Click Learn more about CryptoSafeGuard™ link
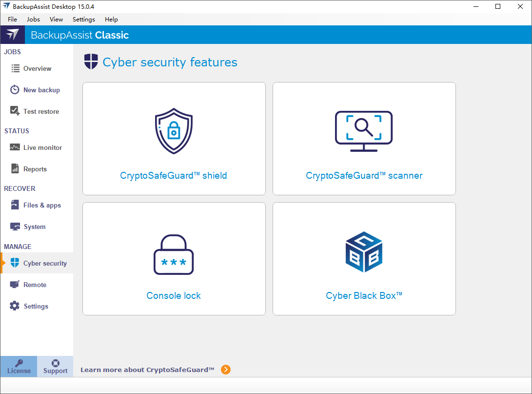 tap(147, 370)
